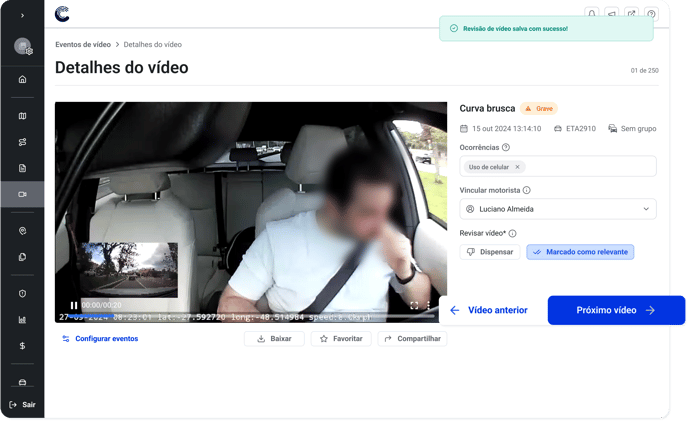Click the 01 de 250 counter
Image resolution: width=688 pixels, height=421 pixels.
tap(645, 70)
